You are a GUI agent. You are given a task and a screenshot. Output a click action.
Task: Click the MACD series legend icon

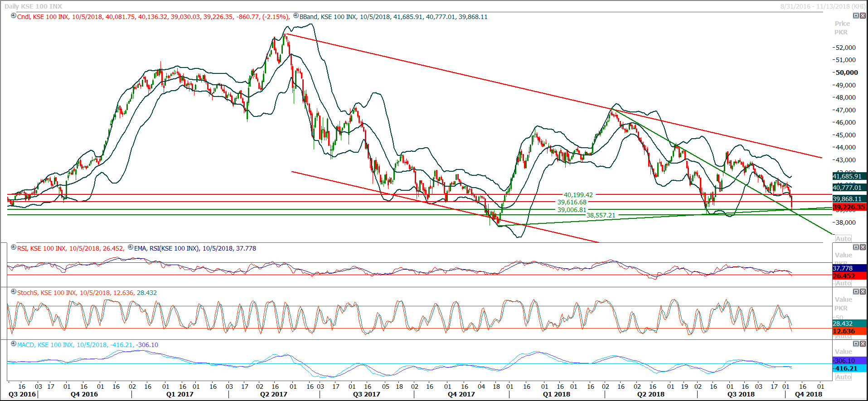coord(14,344)
